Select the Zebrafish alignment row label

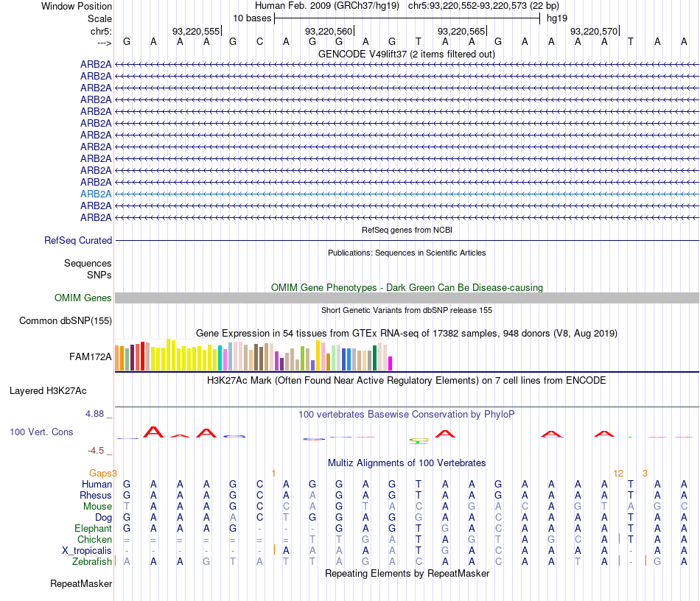pos(92,562)
